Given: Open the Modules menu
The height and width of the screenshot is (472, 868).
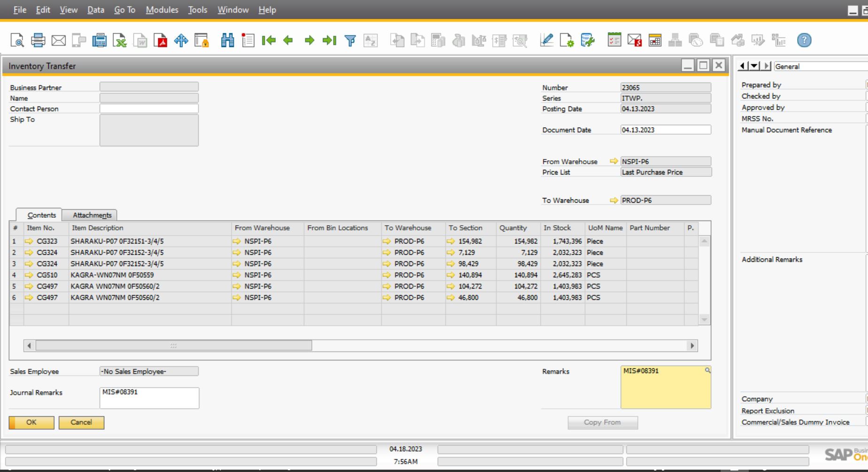Looking at the screenshot, I should 162,10.
